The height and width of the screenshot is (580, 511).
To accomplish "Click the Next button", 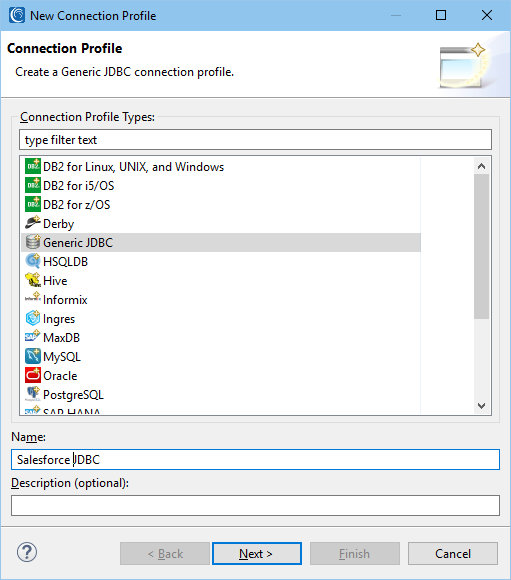I will coord(257,553).
